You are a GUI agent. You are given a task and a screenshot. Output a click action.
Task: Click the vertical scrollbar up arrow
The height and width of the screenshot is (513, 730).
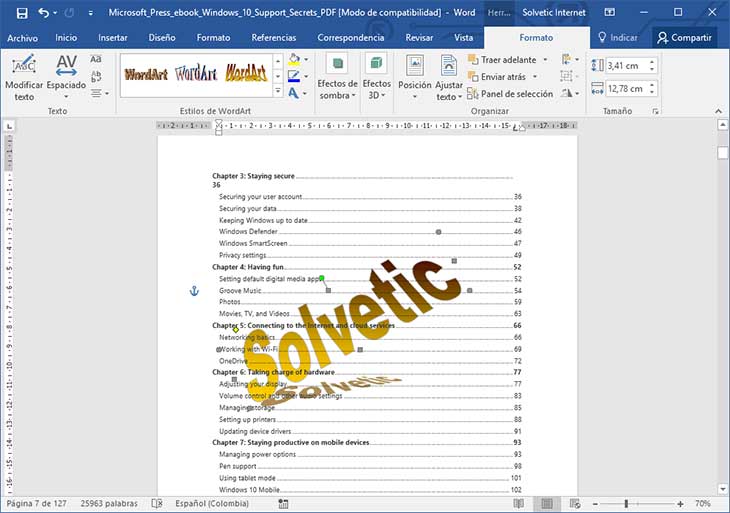723,125
